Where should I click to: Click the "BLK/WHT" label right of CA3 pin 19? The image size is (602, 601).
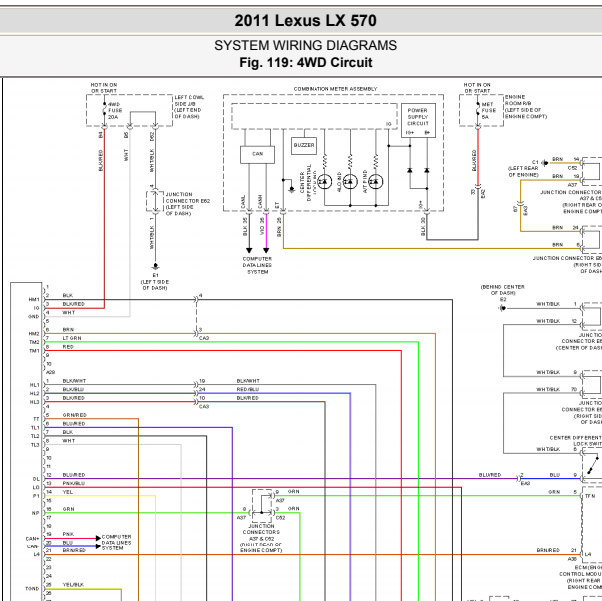click(248, 381)
